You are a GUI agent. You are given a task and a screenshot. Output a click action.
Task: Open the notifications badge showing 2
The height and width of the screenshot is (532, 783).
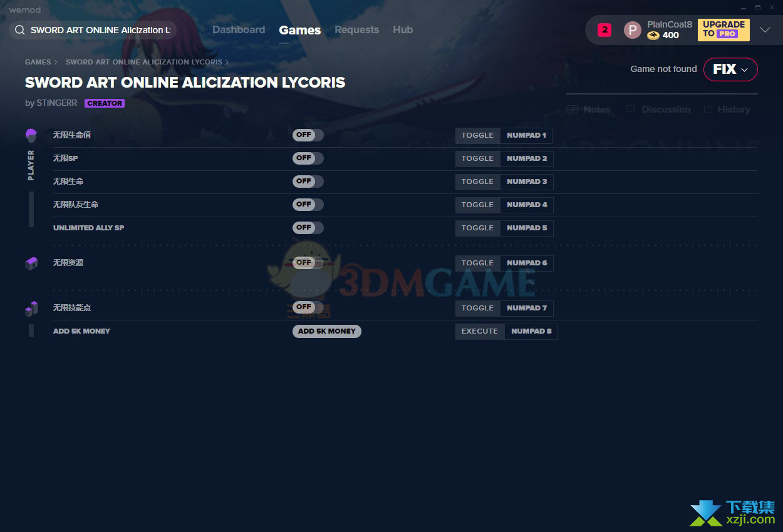tap(604, 29)
